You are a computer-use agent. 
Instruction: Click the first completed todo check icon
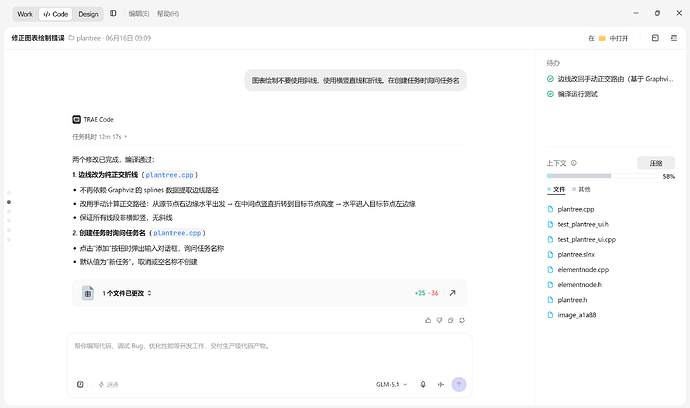coord(550,79)
